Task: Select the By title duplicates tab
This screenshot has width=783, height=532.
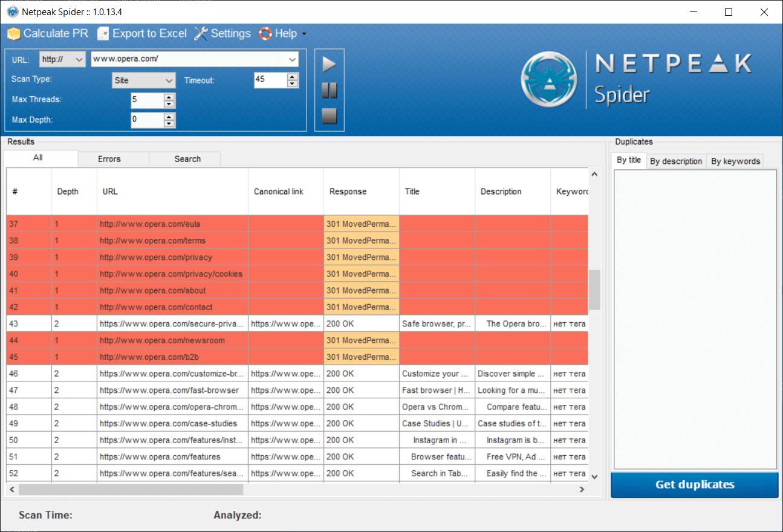Action: click(x=629, y=160)
